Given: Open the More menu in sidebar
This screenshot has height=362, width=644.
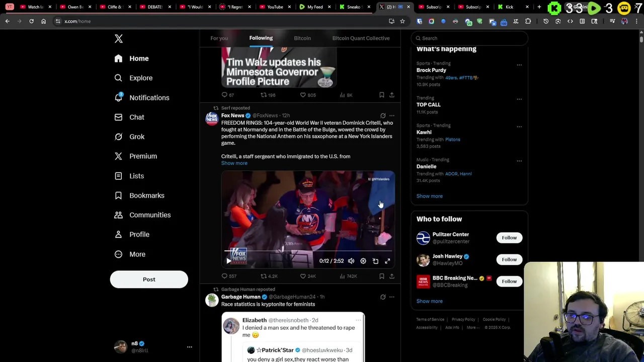Looking at the screenshot, I should point(130,254).
